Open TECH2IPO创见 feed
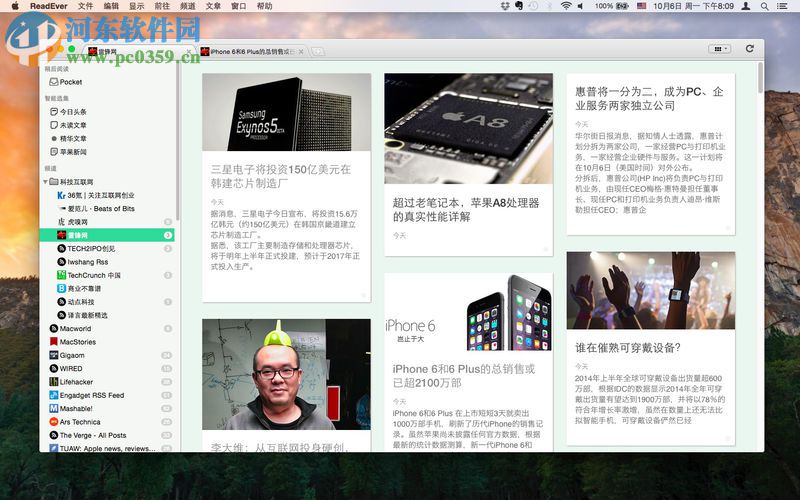 pyautogui.click(x=86, y=248)
